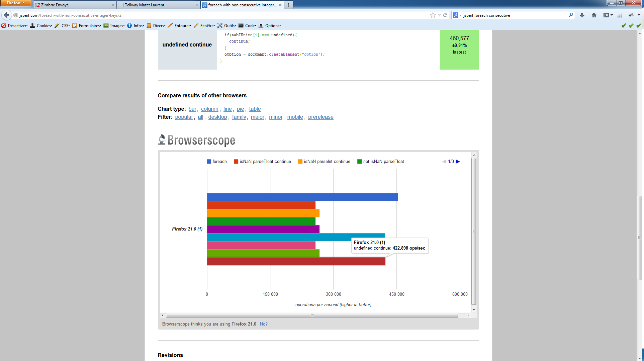Viewport: 644px width, 361px height.
Task: Reload the page with the refresh icon
Action: pos(445,15)
